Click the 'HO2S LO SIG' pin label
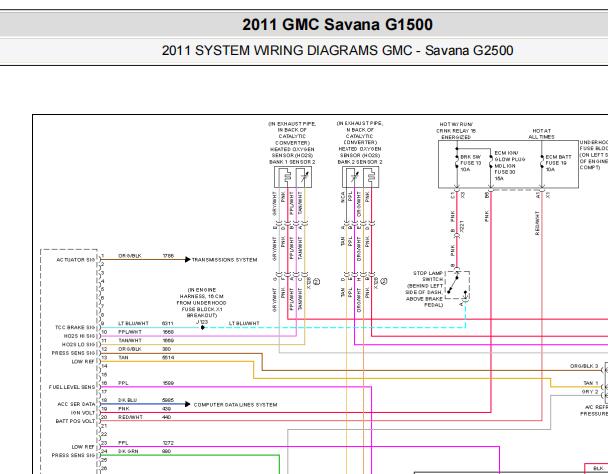The width and height of the screenshot is (608, 474). [78, 344]
